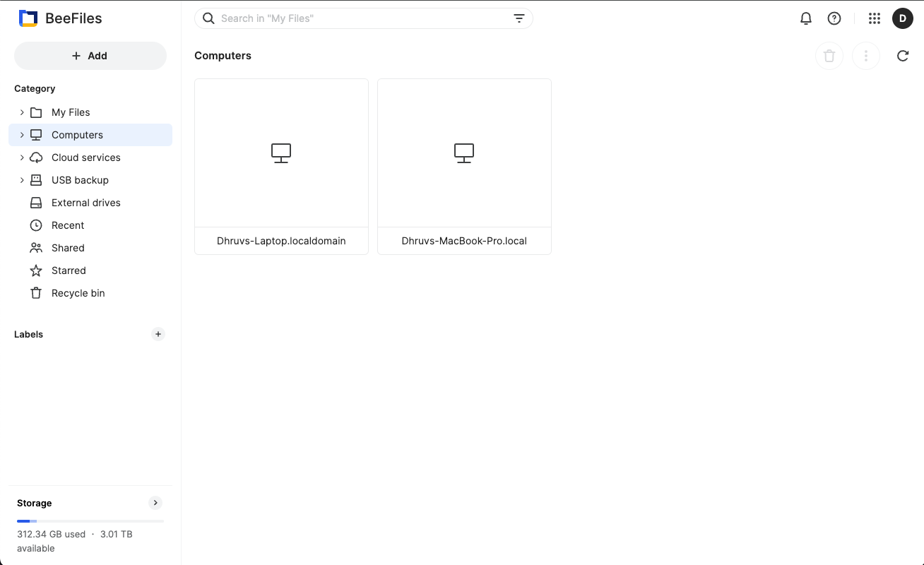924x565 pixels.
Task: Click the 312.34 GB used text
Action: 51,534
